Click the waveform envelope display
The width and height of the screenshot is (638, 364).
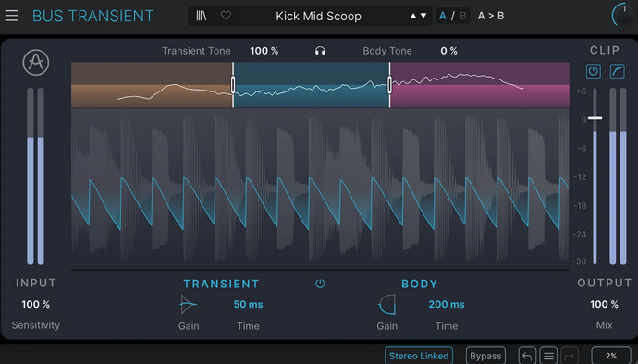click(320, 188)
